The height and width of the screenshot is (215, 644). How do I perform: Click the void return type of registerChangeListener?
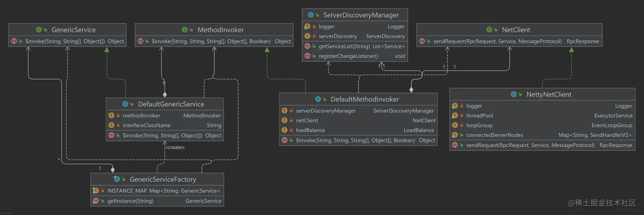pyautogui.click(x=400, y=56)
